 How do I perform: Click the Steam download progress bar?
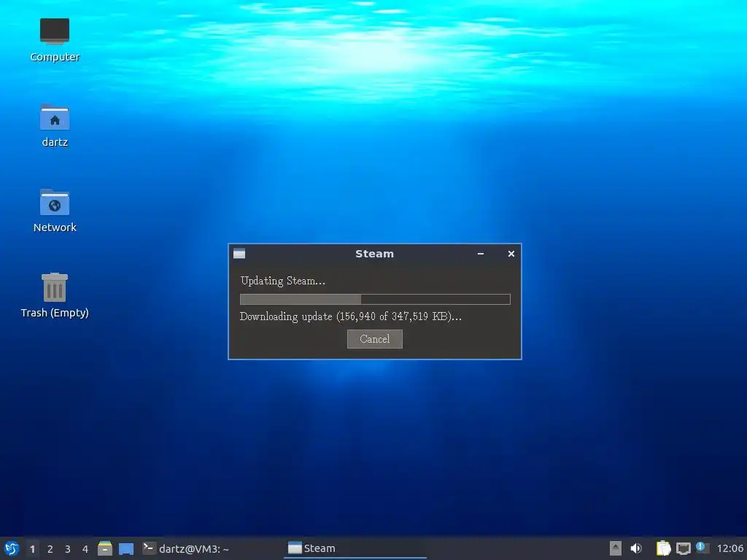tap(375, 299)
